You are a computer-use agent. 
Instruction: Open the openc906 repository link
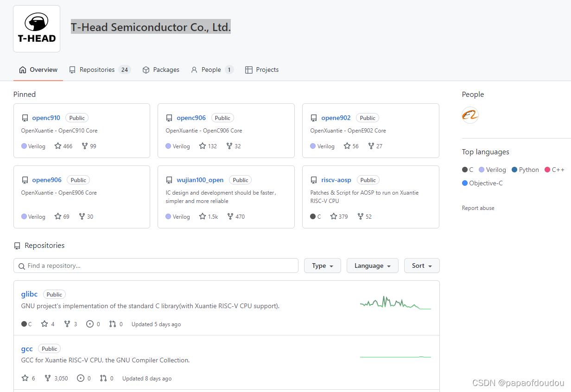(191, 118)
